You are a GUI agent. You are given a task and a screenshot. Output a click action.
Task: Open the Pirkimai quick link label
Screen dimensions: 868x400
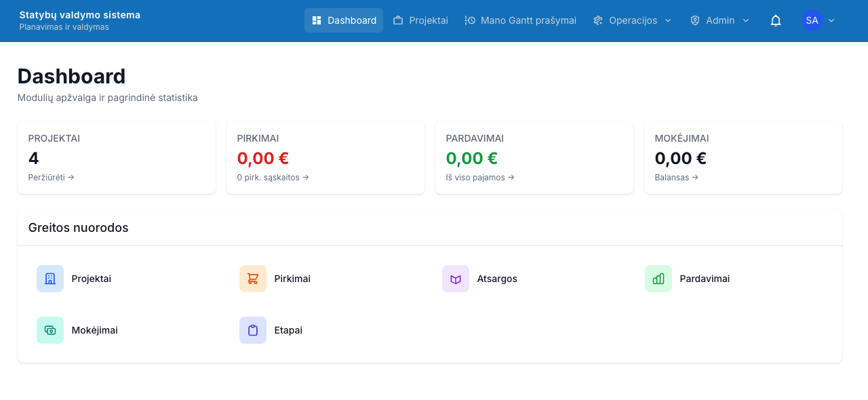point(292,279)
